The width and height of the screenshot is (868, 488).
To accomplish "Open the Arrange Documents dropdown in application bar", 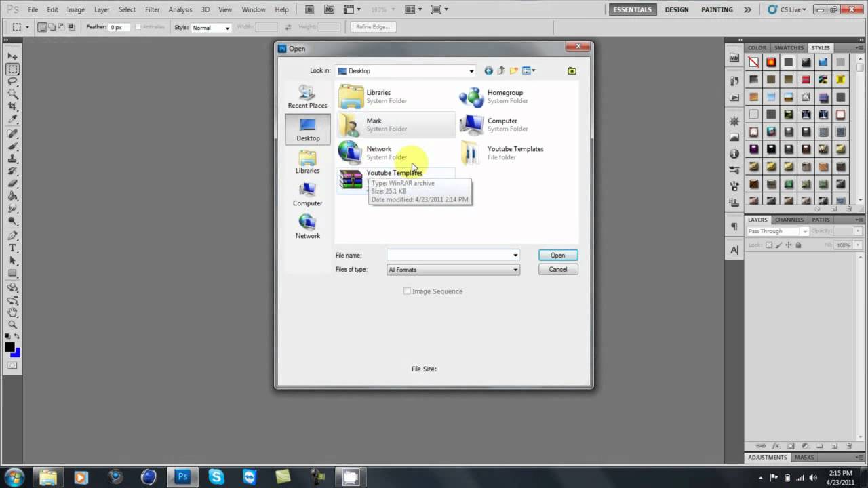I will click(x=412, y=9).
